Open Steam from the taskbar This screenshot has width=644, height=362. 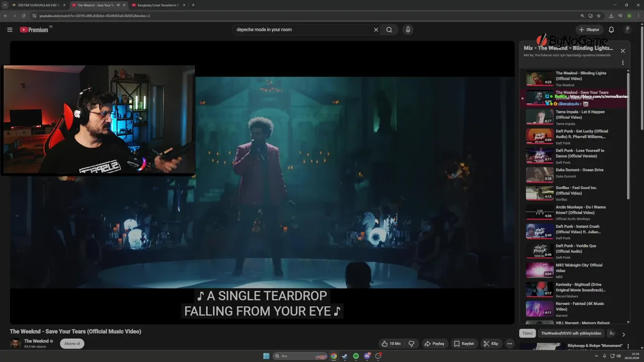tap(345, 356)
